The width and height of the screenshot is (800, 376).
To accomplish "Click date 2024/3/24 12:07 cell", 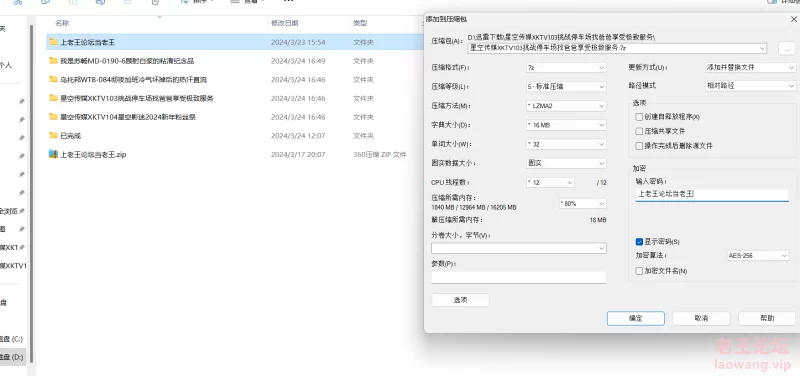I will pos(298,136).
